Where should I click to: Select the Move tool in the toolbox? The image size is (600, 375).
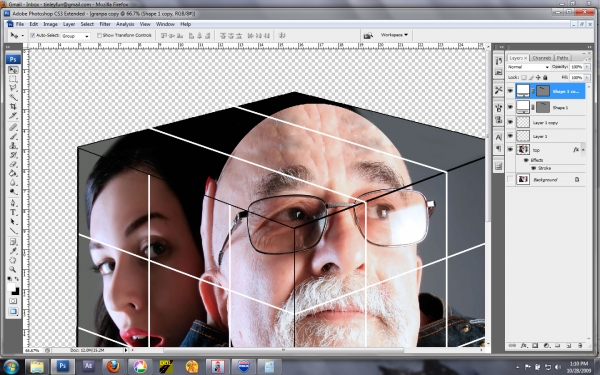[x=13, y=70]
